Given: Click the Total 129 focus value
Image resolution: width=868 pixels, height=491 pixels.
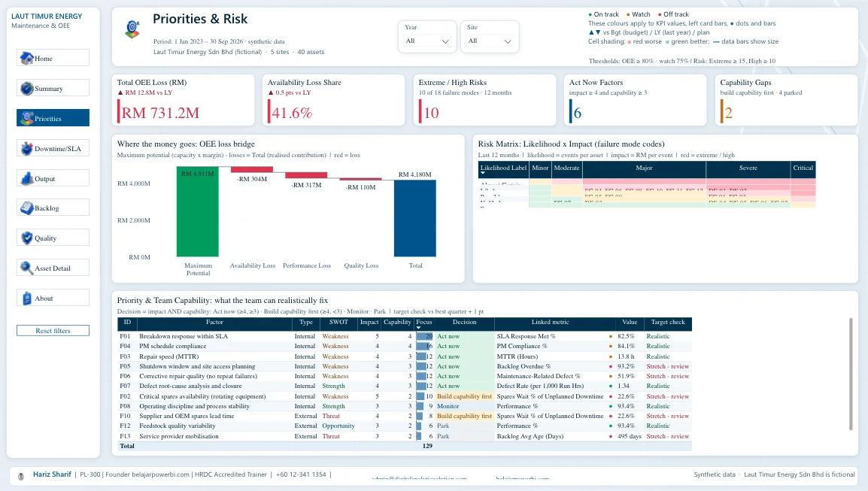Looking at the screenshot, I should [427, 446].
